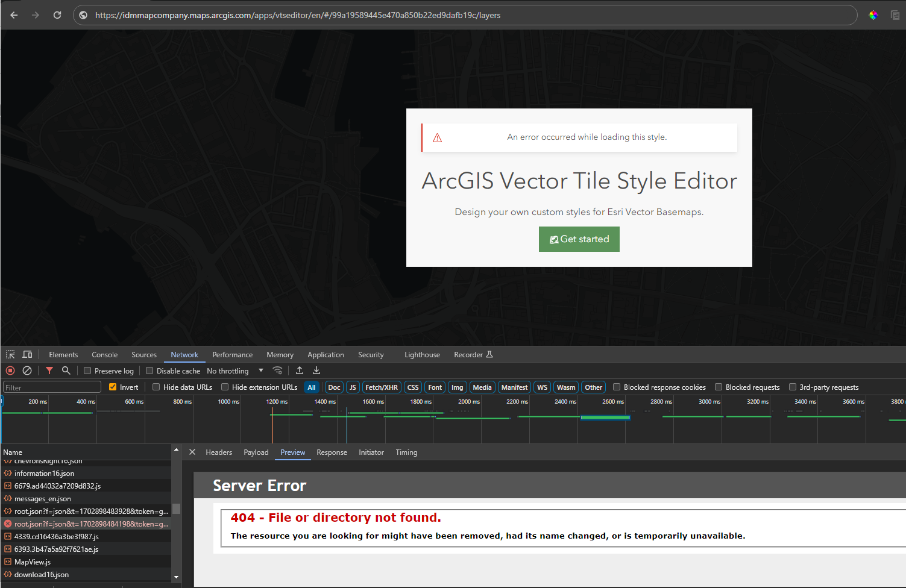Image resolution: width=906 pixels, height=588 pixels.
Task: Toggle the device toolbar icon
Action: click(27, 354)
